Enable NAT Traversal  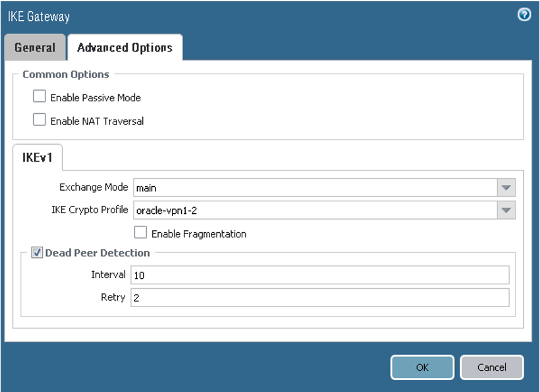coord(39,120)
